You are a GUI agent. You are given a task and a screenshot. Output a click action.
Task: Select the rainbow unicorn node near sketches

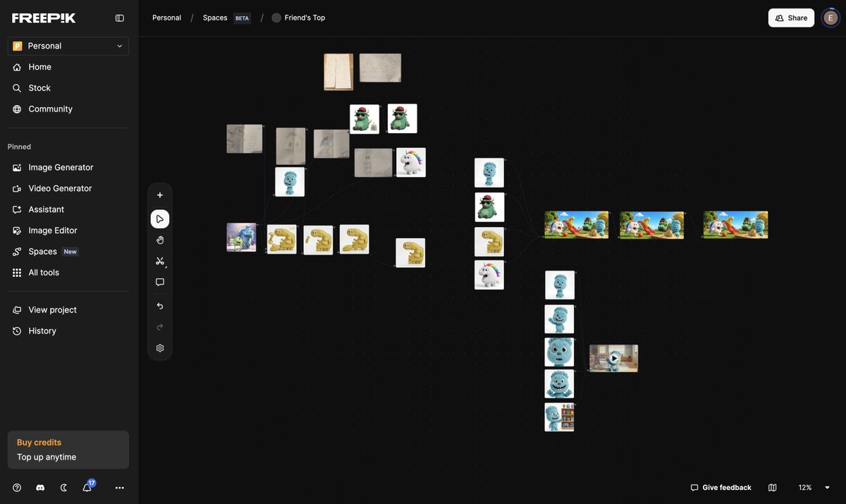(x=411, y=162)
